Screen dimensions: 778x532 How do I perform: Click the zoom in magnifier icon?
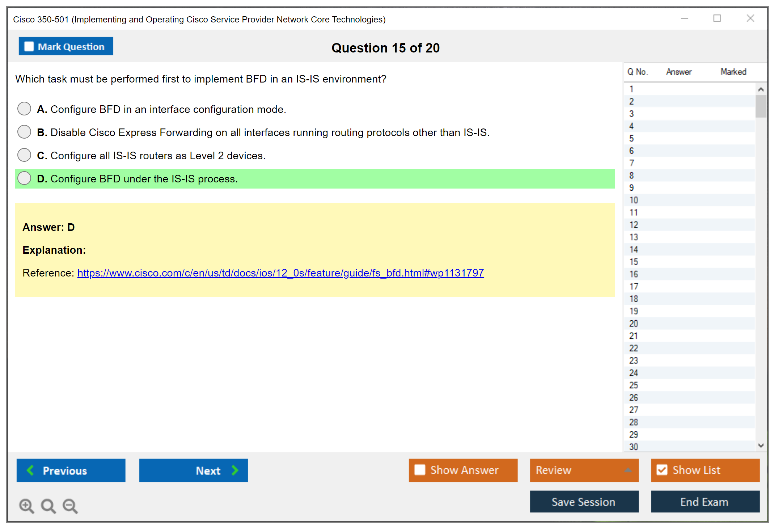(x=26, y=506)
